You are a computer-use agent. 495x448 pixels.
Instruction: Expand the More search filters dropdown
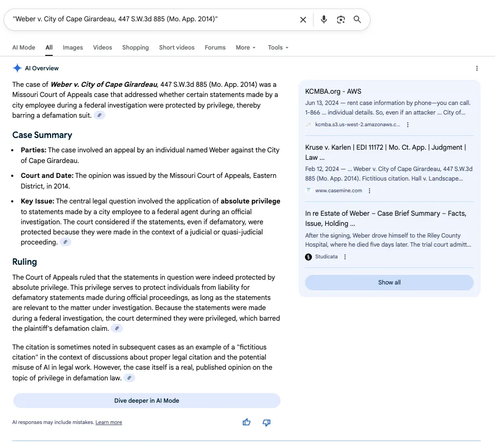click(246, 47)
